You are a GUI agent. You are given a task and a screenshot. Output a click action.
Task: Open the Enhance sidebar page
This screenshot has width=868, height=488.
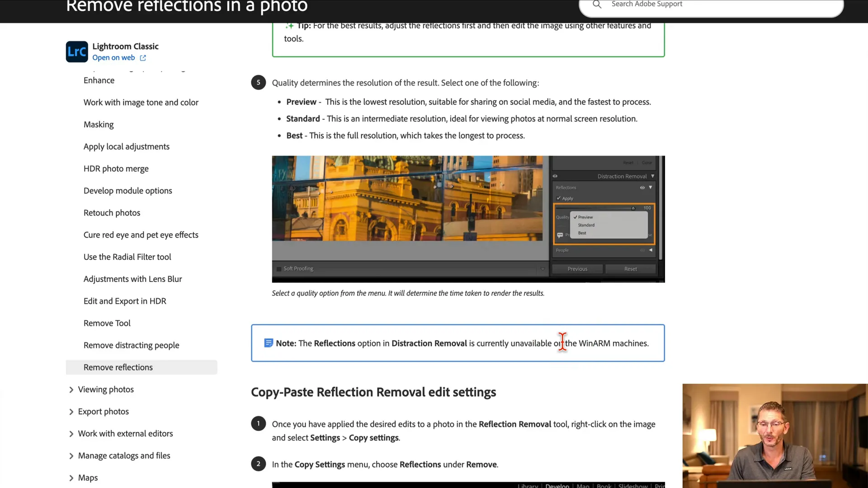(99, 80)
